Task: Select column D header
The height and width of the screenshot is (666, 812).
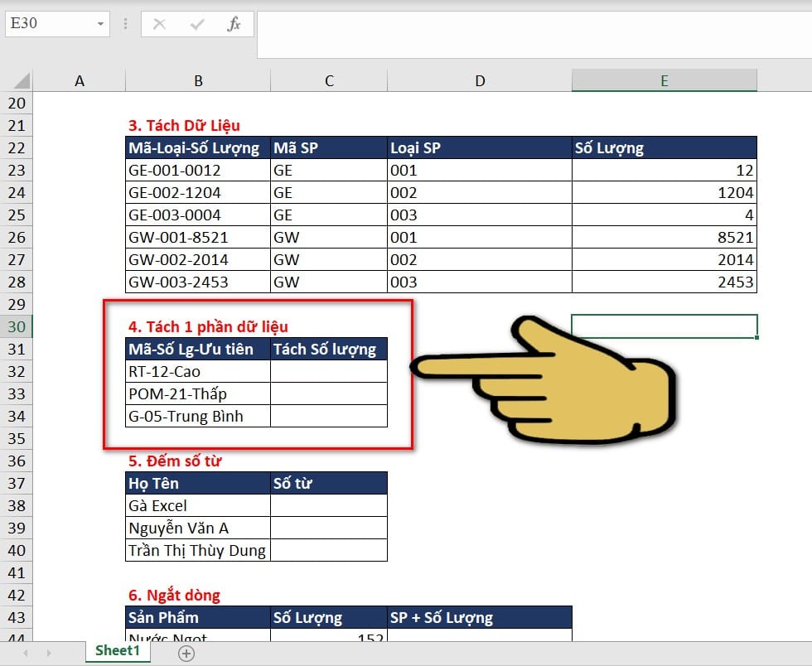Action: pyautogui.click(x=480, y=81)
